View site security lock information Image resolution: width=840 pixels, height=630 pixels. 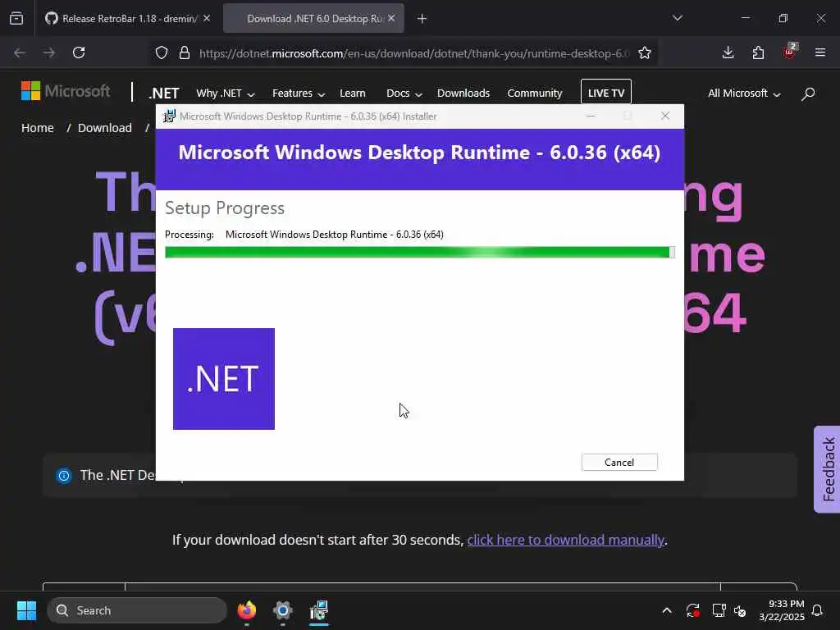click(185, 53)
